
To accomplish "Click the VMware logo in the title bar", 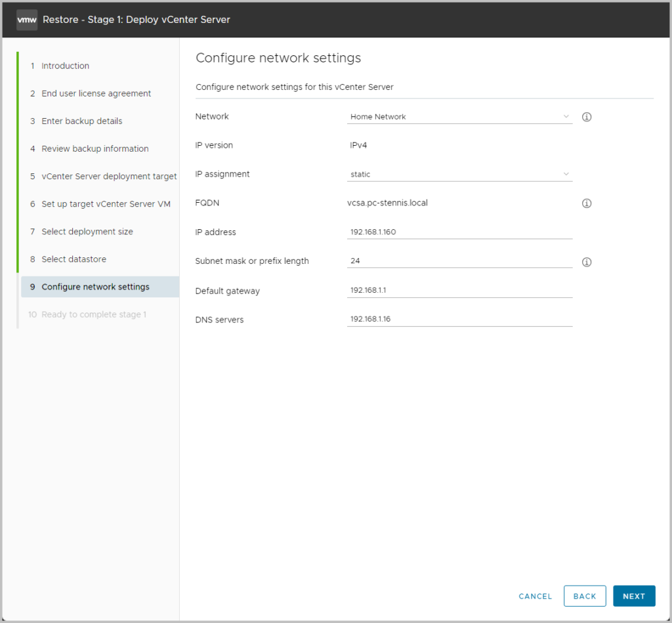I will point(26,19).
